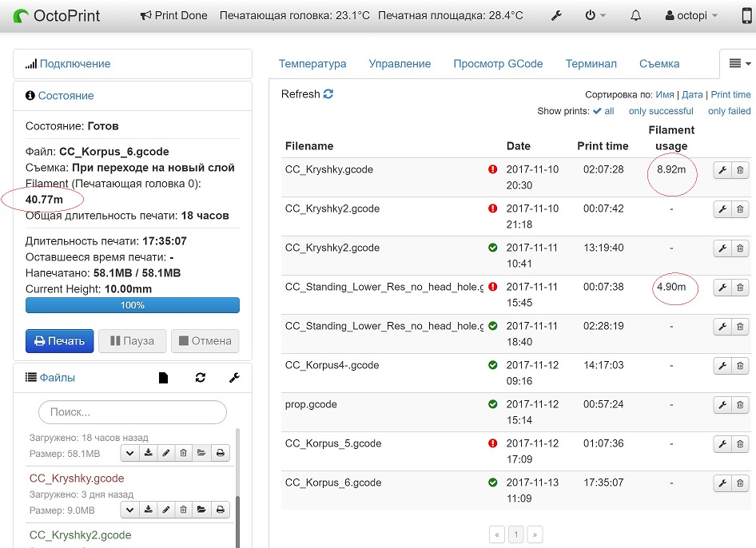Sort print history by Print time
Screen dimensions: 756x548
click(x=730, y=94)
